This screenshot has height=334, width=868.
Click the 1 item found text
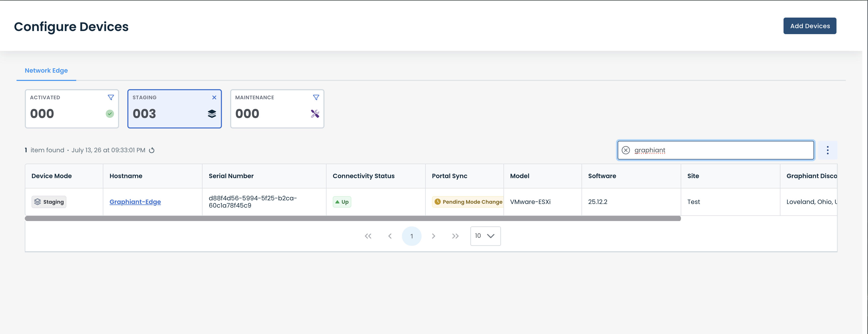[44, 150]
